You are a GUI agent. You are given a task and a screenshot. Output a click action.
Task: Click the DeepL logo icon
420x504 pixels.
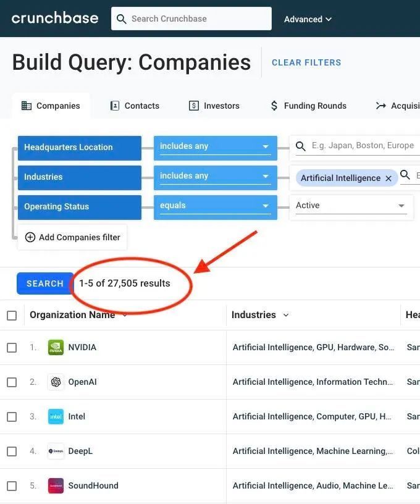pos(56,451)
